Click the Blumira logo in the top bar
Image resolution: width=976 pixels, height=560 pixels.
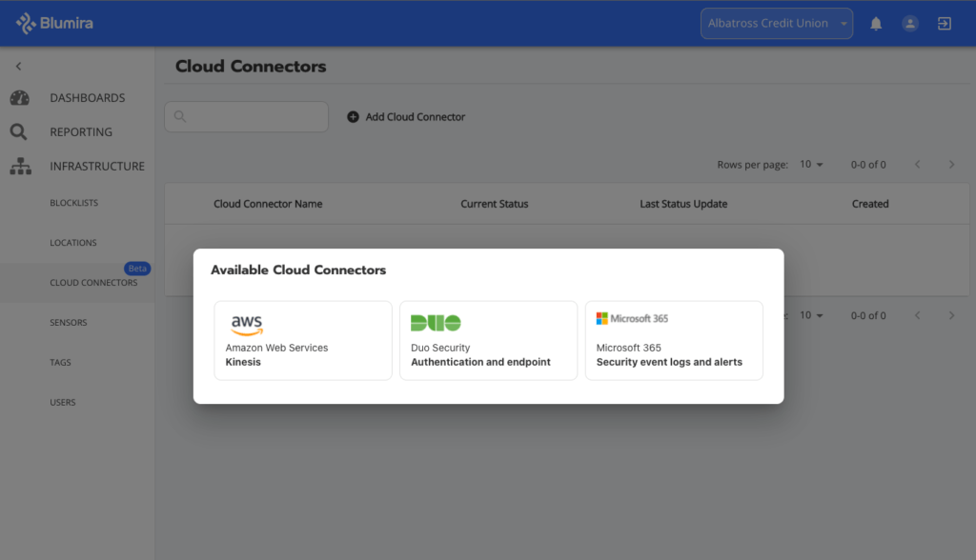click(x=54, y=23)
